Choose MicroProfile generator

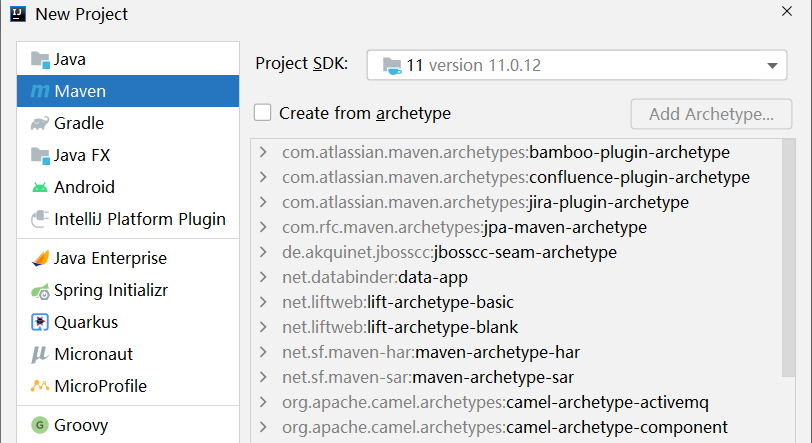point(128,386)
